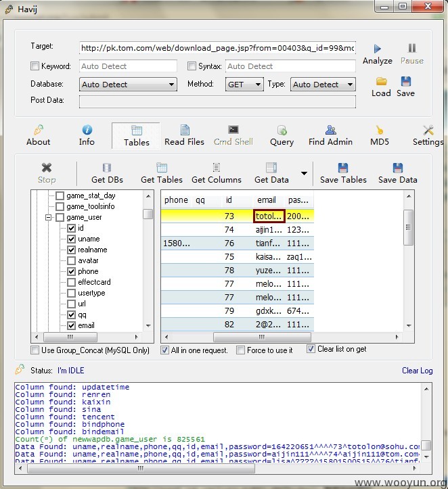This screenshot has width=448, height=489.
Task: Open the Cmd Shell tab
Action: 233,136
